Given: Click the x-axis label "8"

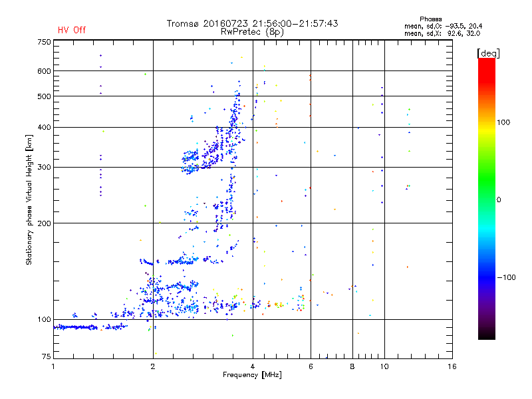Looking at the screenshot, I should 352,366.
